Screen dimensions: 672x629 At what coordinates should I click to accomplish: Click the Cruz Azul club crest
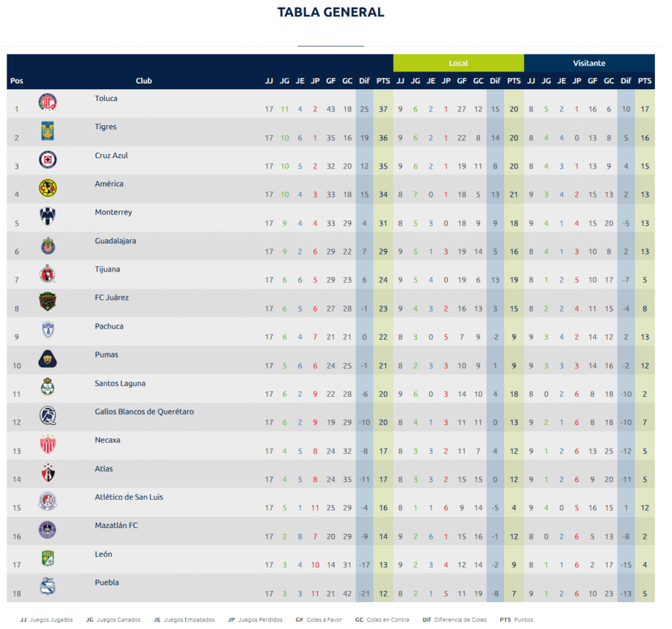[48, 159]
